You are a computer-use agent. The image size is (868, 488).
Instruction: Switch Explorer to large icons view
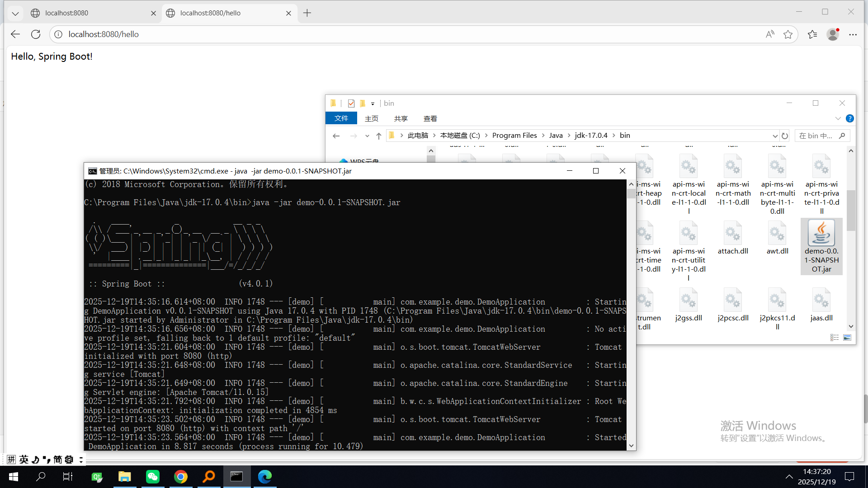tap(847, 338)
